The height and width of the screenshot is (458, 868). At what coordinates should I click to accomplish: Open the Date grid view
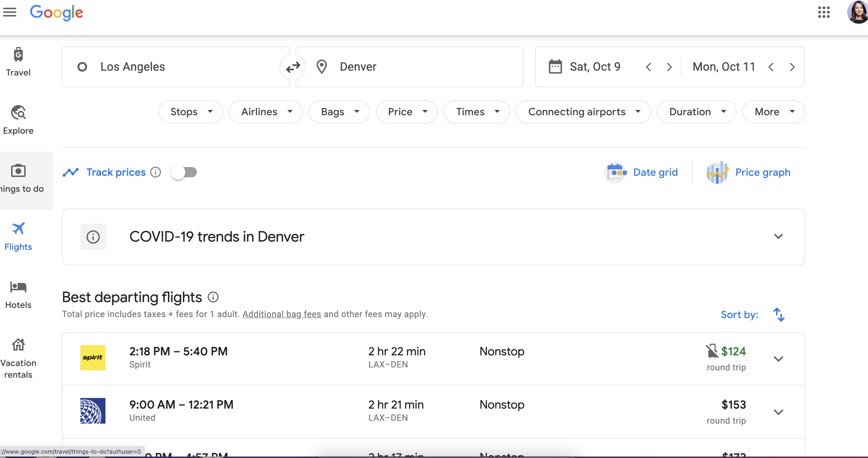(641, 172)
